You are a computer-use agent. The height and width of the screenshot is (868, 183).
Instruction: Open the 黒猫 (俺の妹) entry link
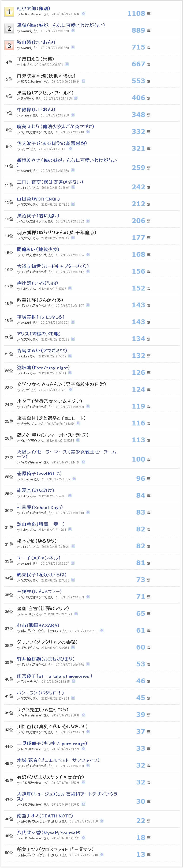pyautogui.click(x=61, y=25)
